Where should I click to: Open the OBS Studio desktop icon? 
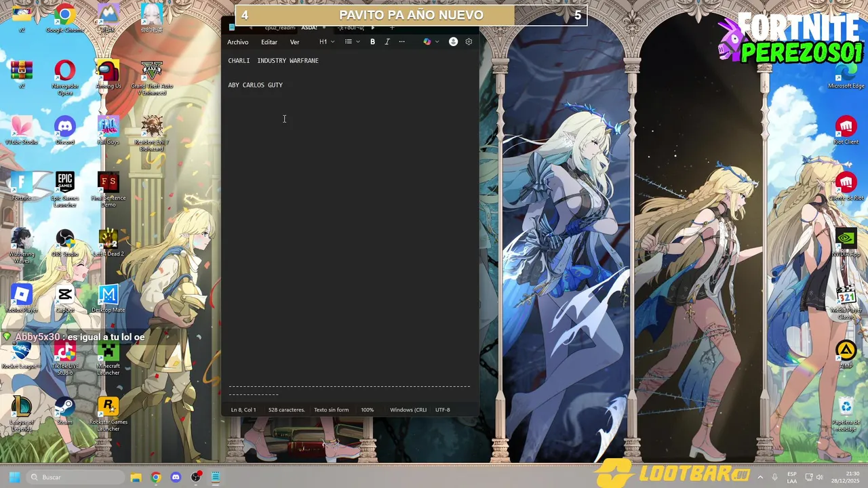[65, 242]
